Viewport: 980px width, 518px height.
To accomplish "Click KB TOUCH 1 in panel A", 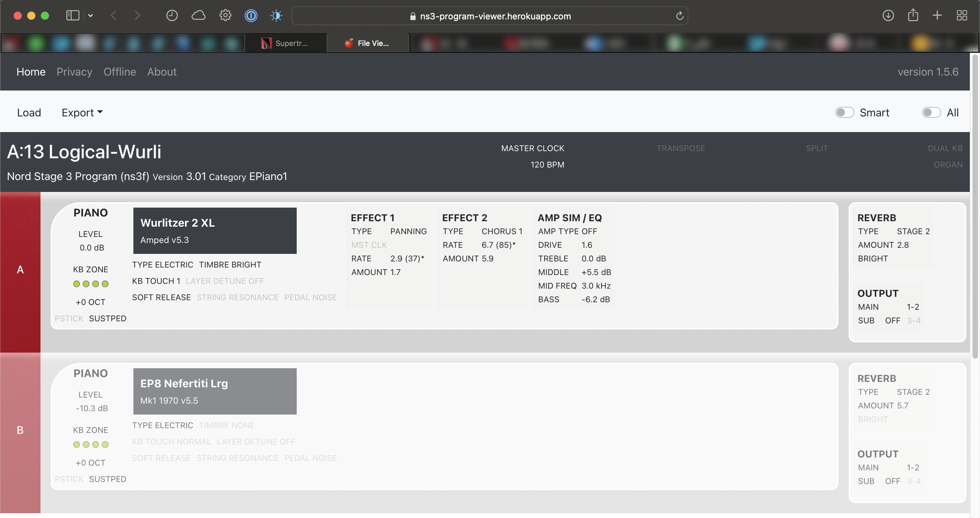I will tap(156, 281).
